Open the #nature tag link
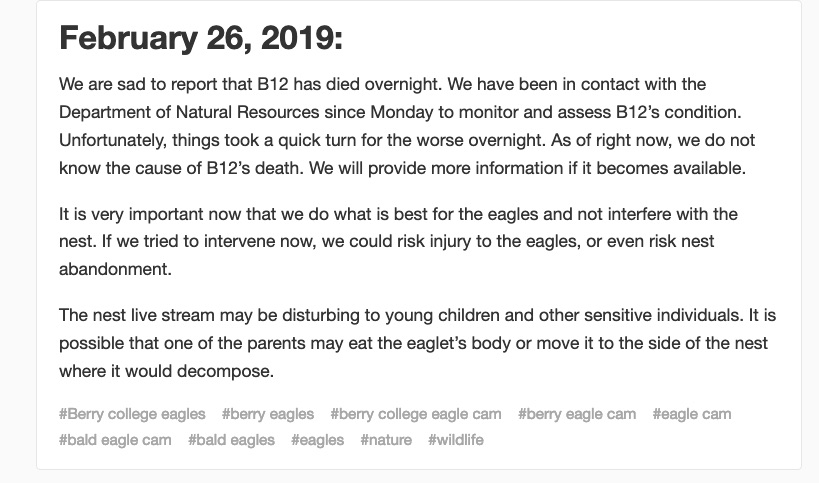Screen dimensions: 819x483 (386, 440)
